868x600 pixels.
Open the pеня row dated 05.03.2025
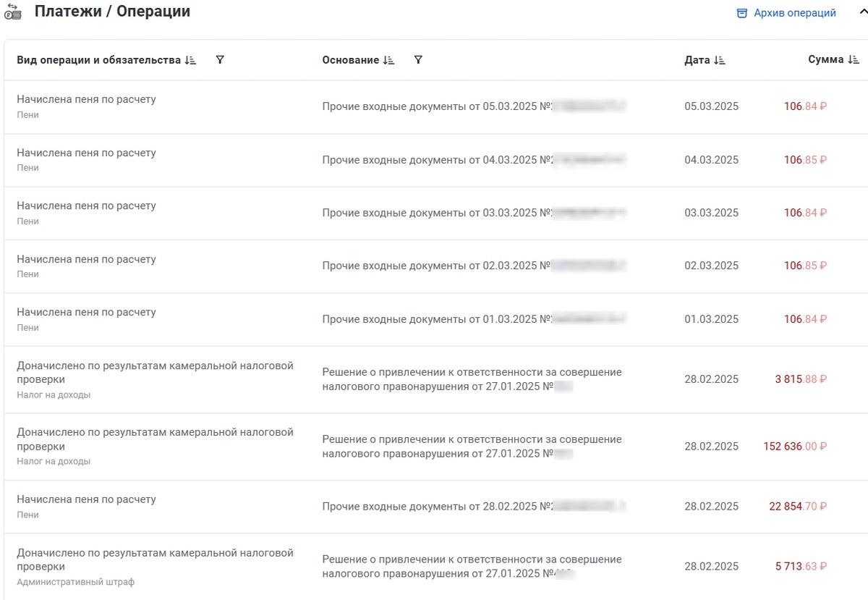tap(434, 106)
